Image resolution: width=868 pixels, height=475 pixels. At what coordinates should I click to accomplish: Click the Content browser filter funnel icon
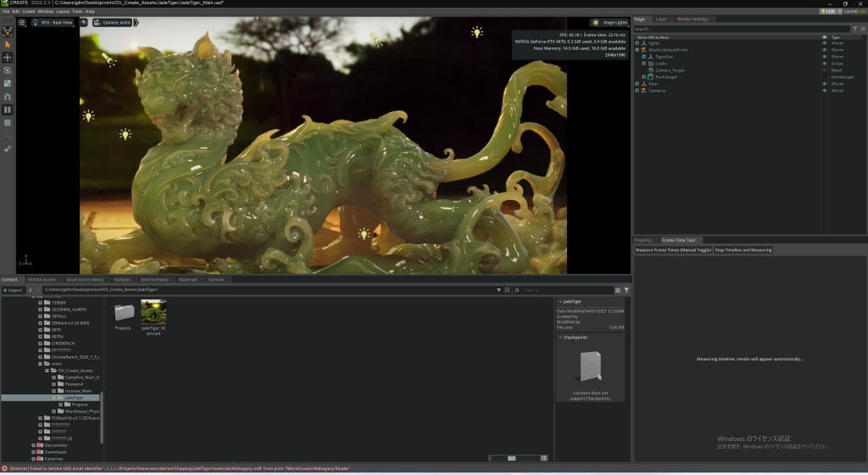tap(626, 290)
